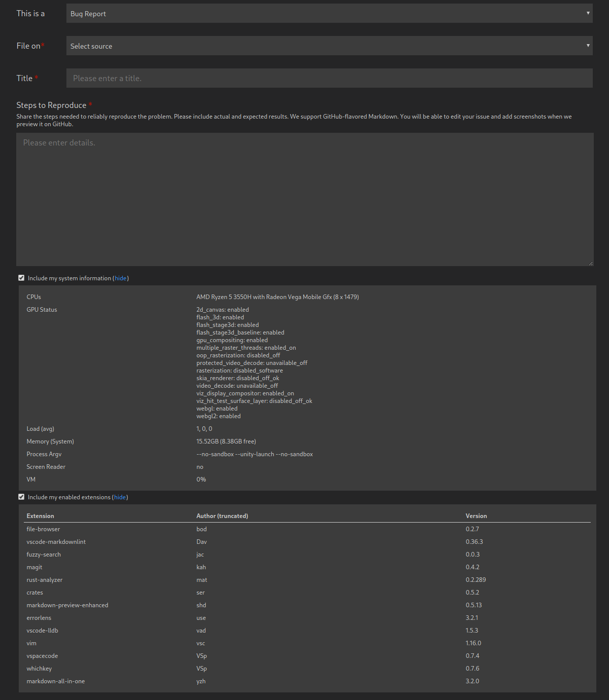Click the Author (truncated) column header
Image resolution: width=609 pixels, height=700 pixels.
222,515
